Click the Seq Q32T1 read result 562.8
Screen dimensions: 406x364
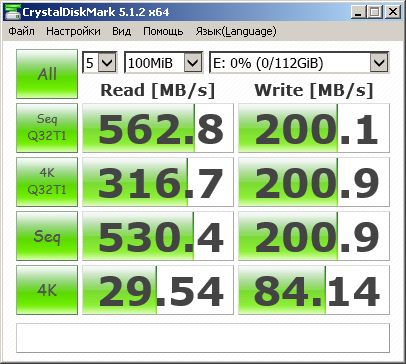[x=158, y=128]
